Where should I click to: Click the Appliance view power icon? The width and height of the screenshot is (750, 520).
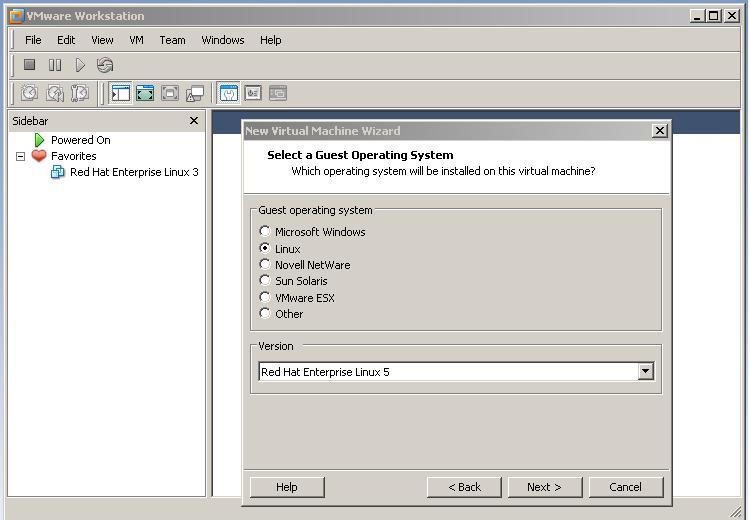click(253, 93)
